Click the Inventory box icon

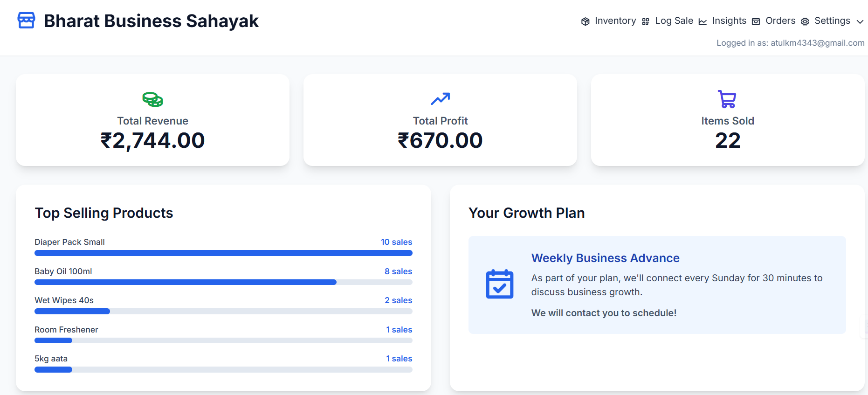(586, 21)
